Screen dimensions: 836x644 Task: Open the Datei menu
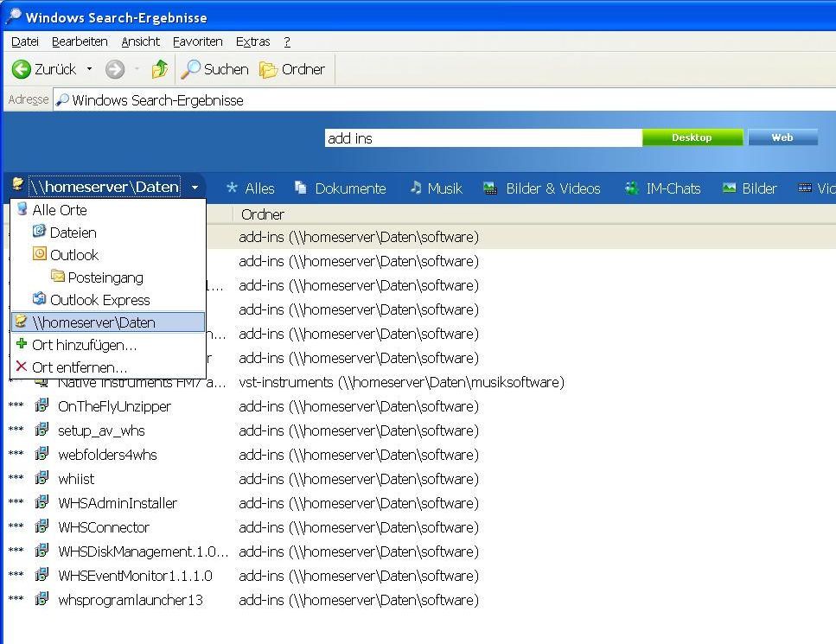24,41
